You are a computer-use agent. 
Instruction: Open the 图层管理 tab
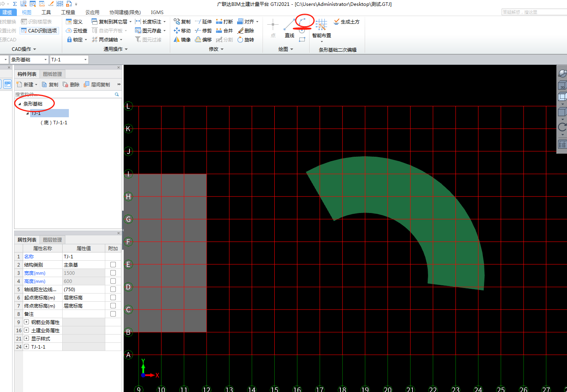coord(52,240)
